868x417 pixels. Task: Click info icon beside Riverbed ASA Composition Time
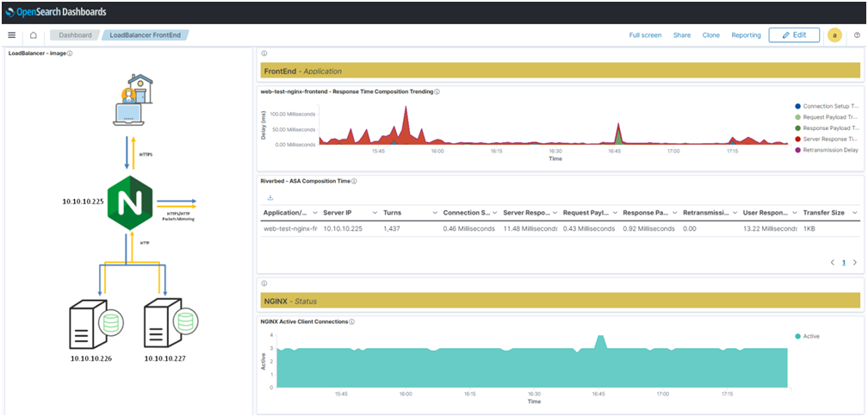pos(354,181)
